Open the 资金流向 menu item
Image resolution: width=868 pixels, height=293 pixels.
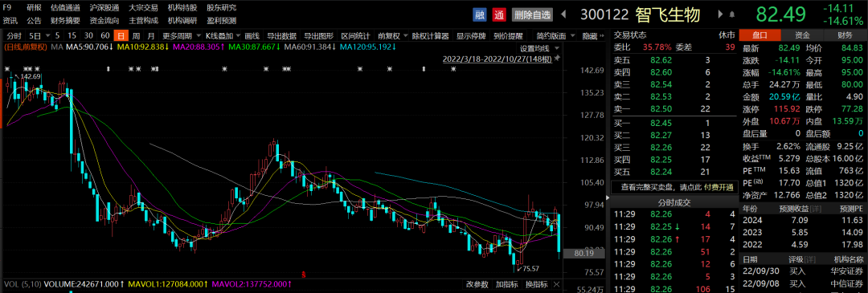pyautogui.click(x=104, y=20)
